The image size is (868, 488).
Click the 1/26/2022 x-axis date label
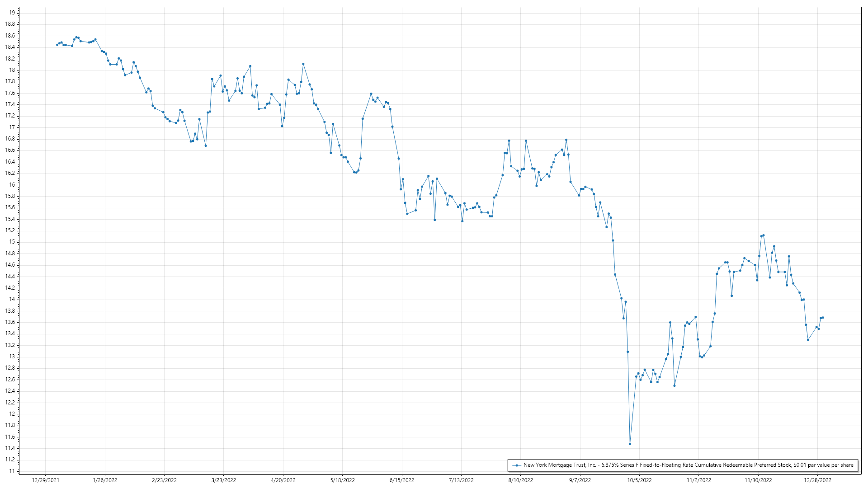105,480
